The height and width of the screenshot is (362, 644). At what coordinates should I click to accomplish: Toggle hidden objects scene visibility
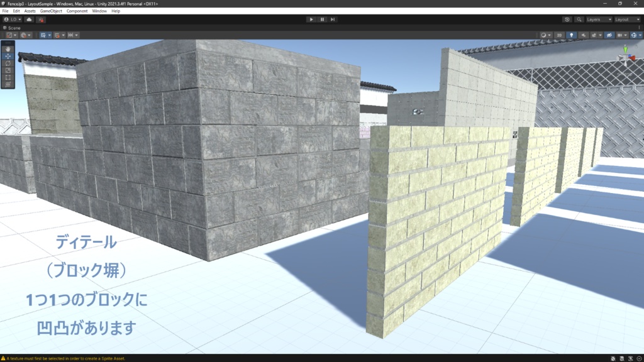point(609,35)
